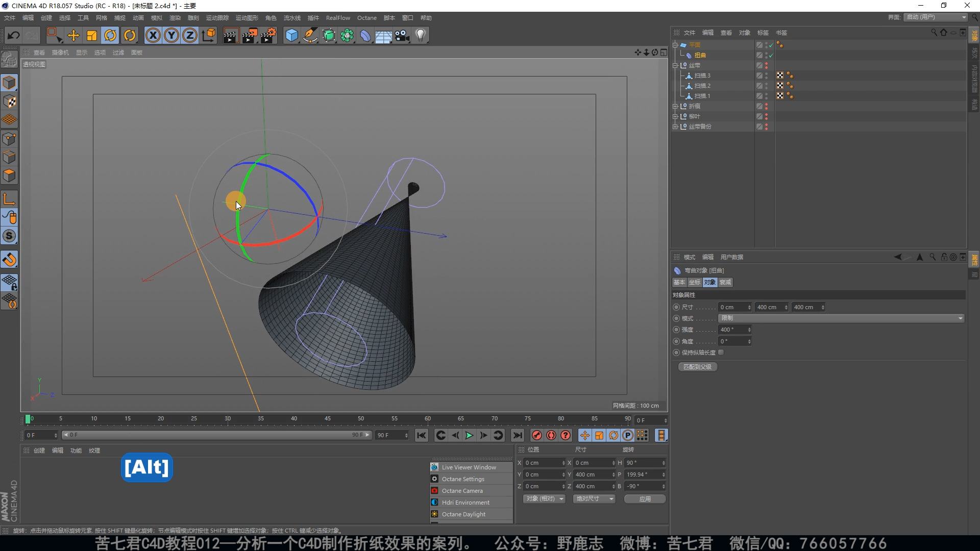The image size is (980, 551).
Task: Expand the 柳叶 group
Action: [x=675, y=116]
